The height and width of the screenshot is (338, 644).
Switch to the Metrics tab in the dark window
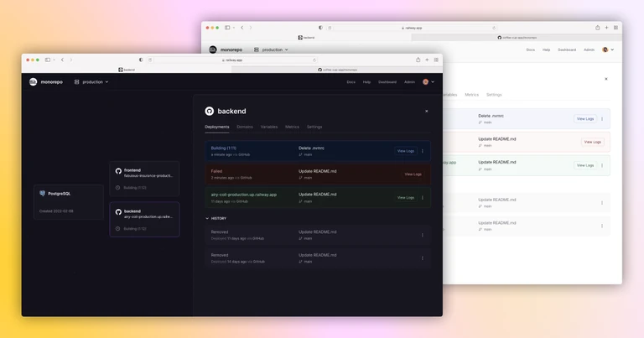tap(292, 127)
